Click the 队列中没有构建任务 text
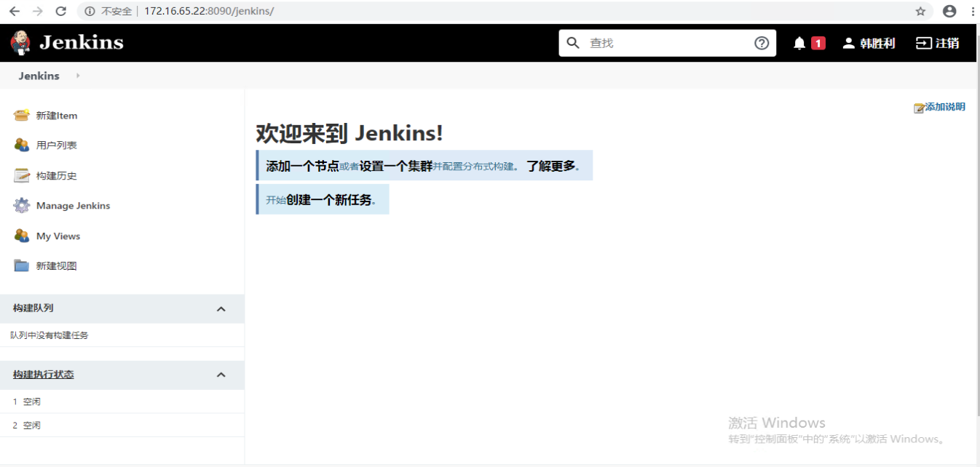The height and width of the screenshot is (467, 980). pyautogui.click(x=50, y=335)
